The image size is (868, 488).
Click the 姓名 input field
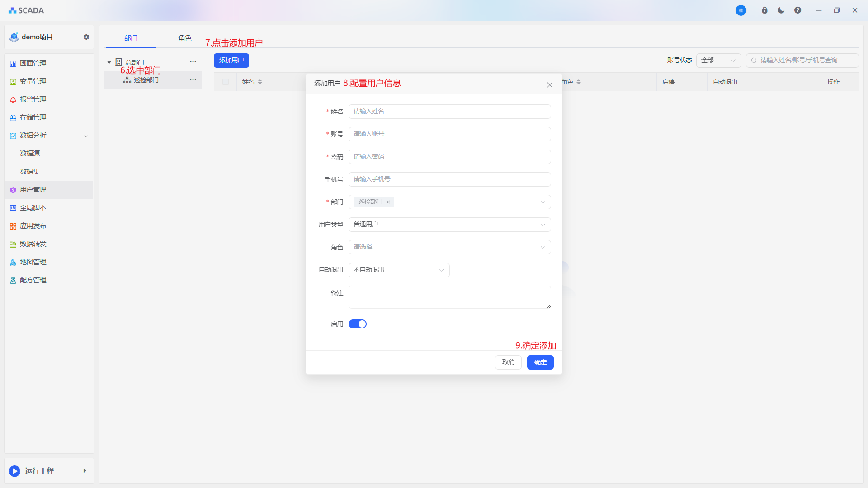[449, 112]
